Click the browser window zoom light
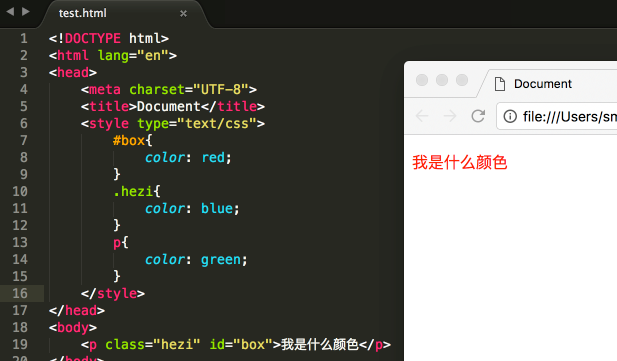Image resolution: width=617 pixels, height=361 pixels. 462,80
